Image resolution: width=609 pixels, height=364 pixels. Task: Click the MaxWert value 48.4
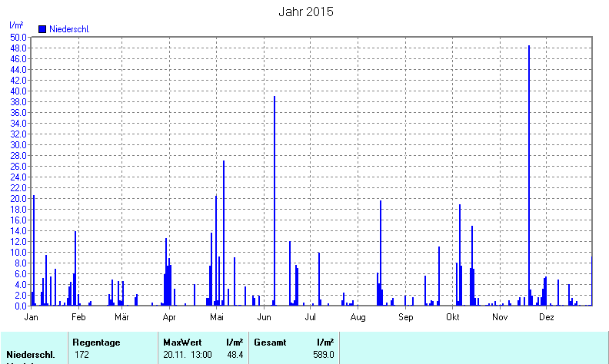pos(235,355)
